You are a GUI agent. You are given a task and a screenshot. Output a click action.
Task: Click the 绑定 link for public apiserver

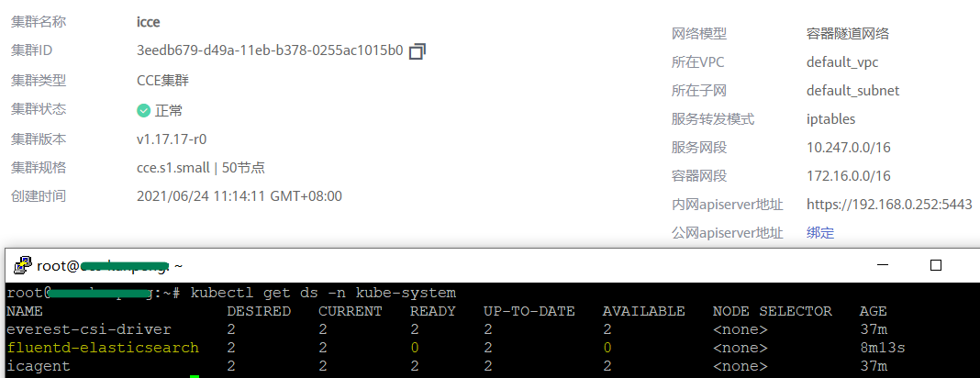coord(820,232)
